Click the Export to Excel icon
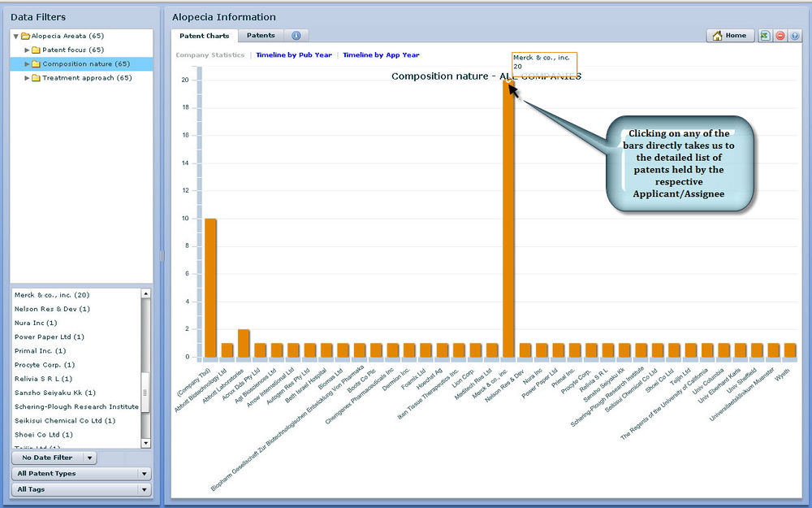 pos(765,36)
